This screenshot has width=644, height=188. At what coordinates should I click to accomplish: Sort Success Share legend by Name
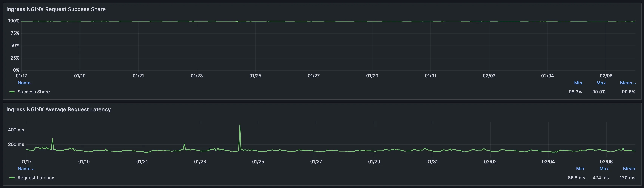(x=24, y=83)
